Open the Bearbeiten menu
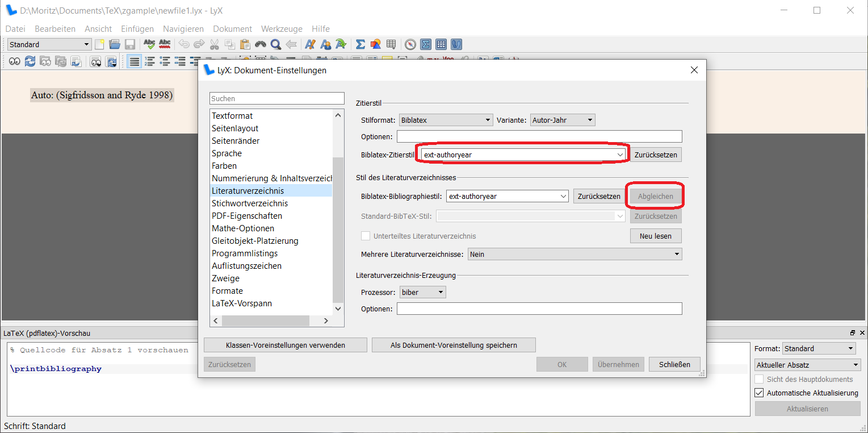Viewport: 868px width, 433px height. pos(55,28)
